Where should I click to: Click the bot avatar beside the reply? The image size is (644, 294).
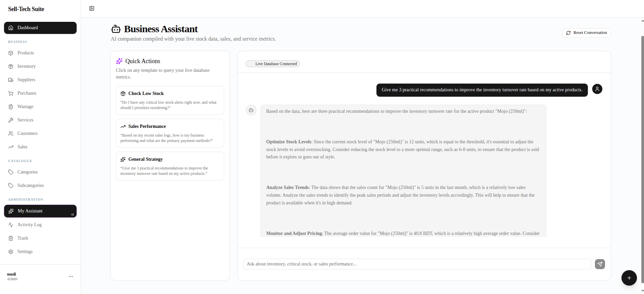click(x=251, y=110)
